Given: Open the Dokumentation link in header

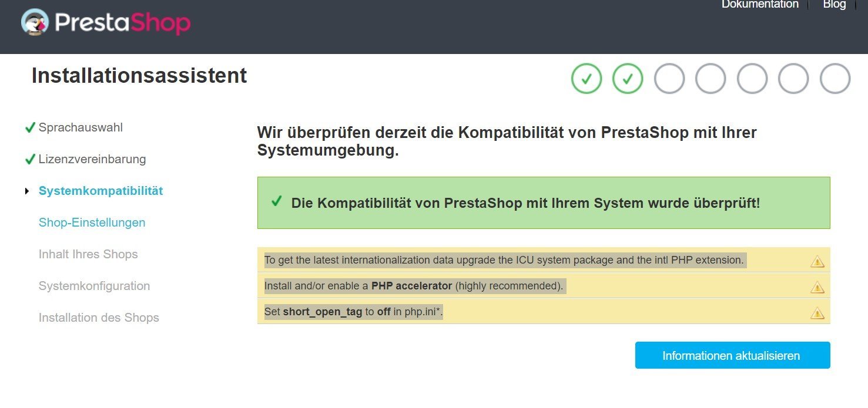Looking at the screenshot, I should 760,5.
